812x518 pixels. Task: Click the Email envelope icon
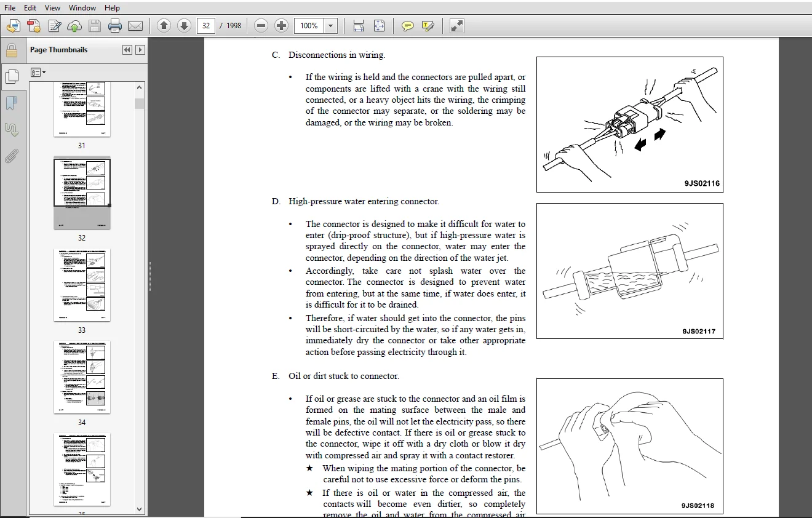135,26
